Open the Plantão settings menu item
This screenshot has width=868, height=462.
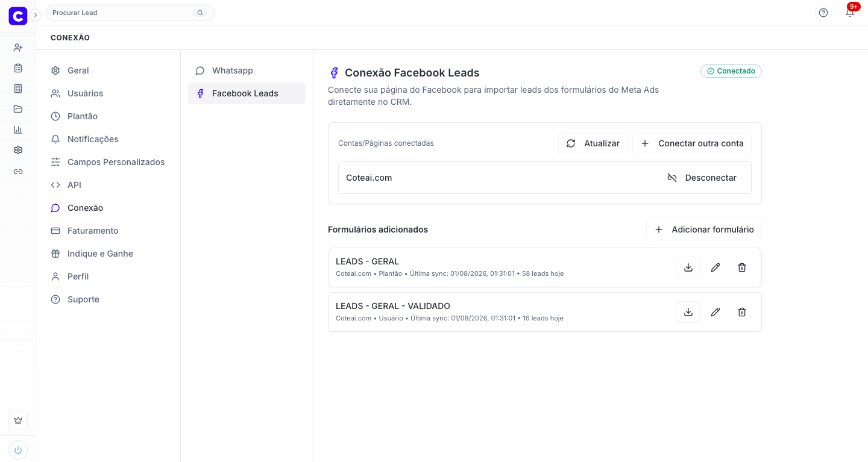[x=108, y=116]
